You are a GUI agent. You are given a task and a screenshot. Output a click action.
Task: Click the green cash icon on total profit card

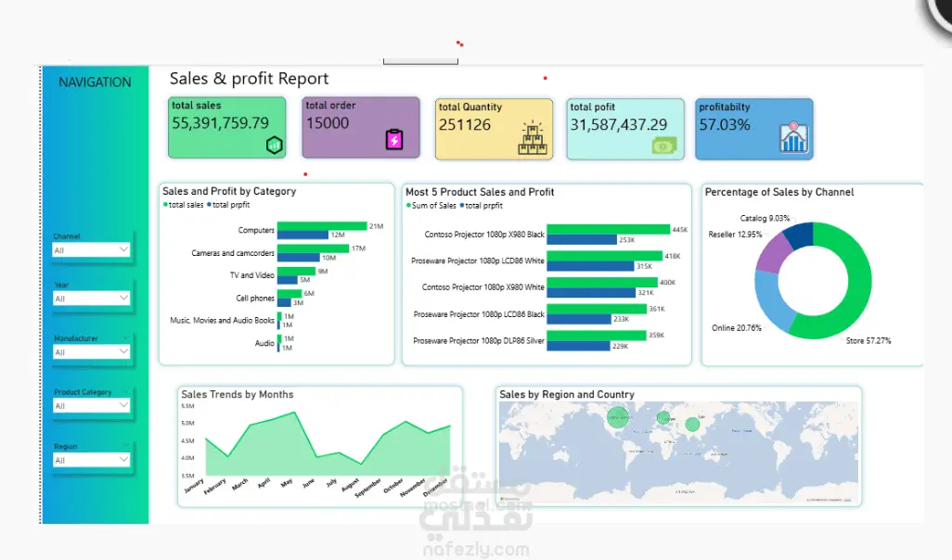[663, 146]
